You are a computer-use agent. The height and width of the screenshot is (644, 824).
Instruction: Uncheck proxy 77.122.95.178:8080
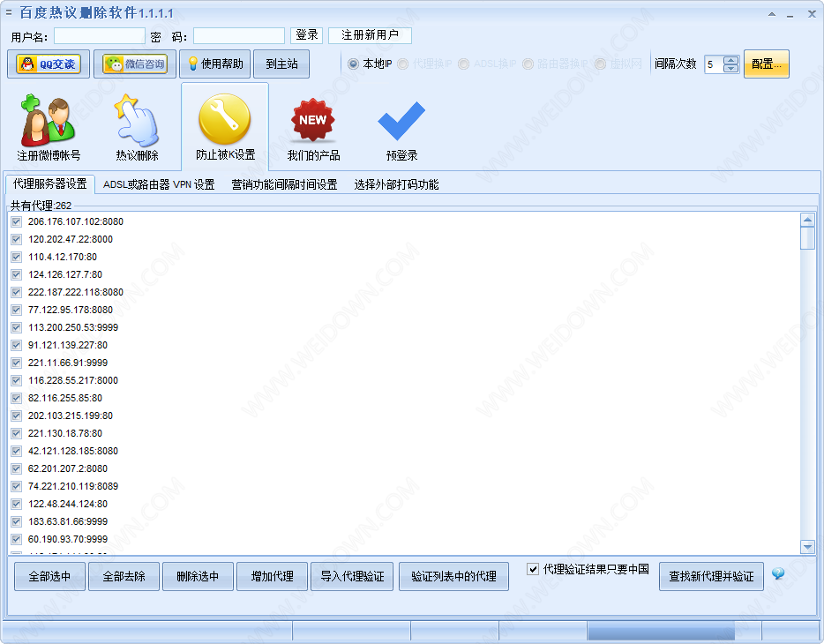[16, 310]
